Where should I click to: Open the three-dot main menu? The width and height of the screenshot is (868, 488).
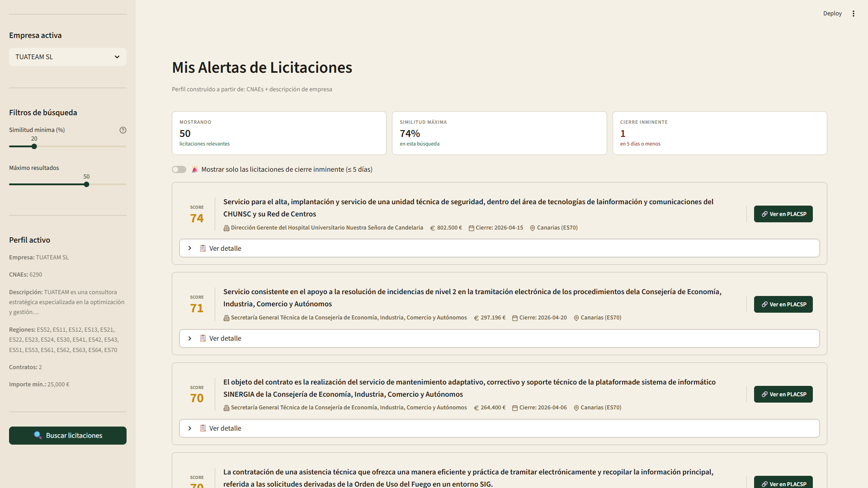point(854,14)
